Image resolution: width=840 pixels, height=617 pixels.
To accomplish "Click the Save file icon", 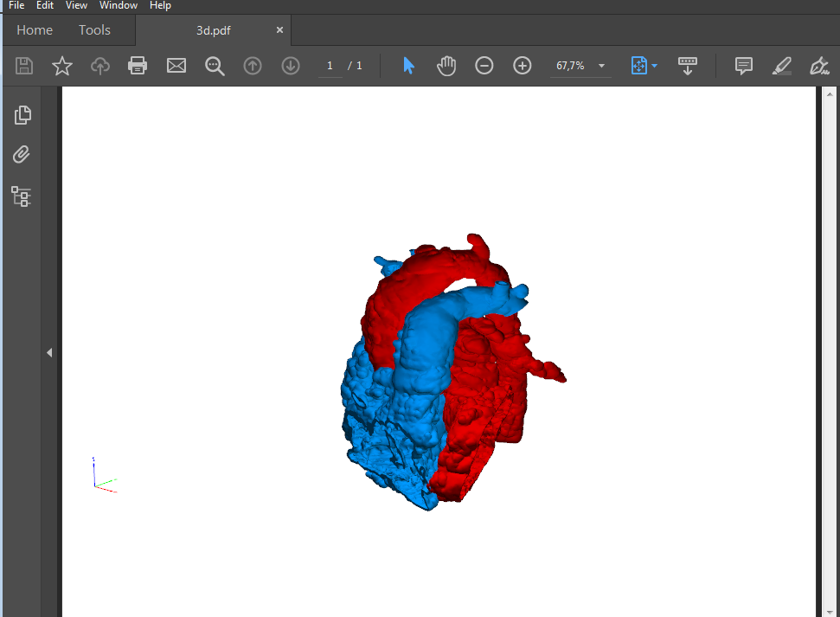I will coord(24,66).
